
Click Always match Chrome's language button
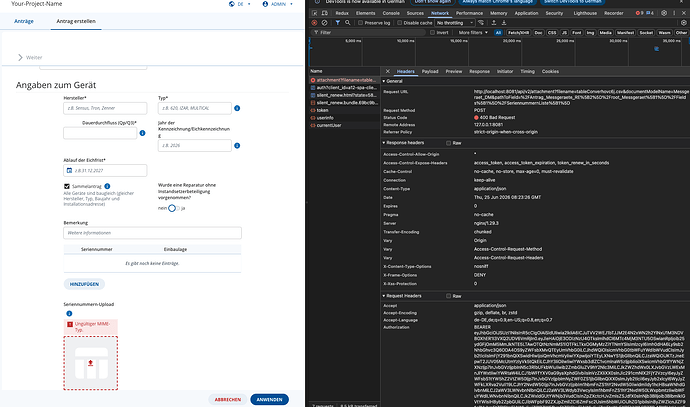pos(498,2)
